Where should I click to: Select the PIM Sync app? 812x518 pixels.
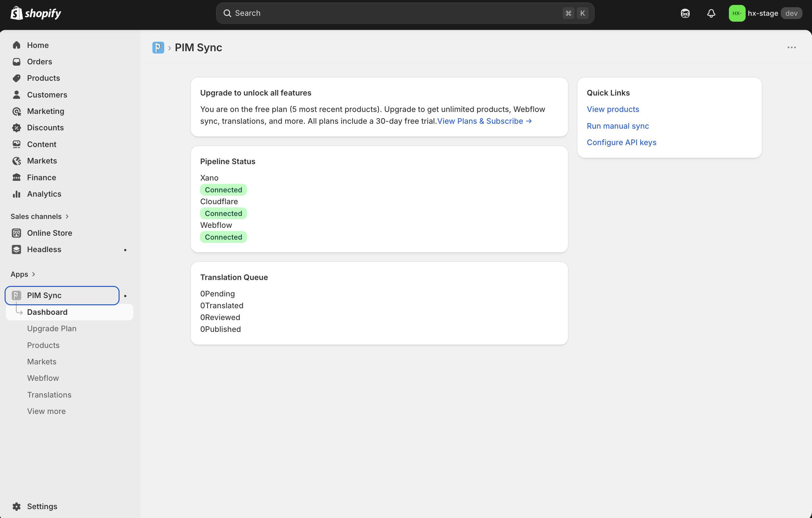(x=62, y=295)
